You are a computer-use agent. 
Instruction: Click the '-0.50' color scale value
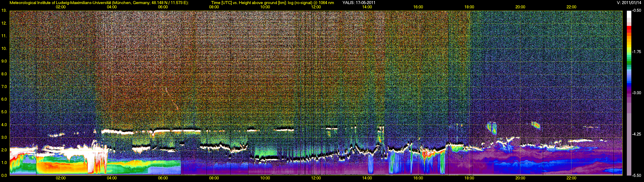click(636, 10)
